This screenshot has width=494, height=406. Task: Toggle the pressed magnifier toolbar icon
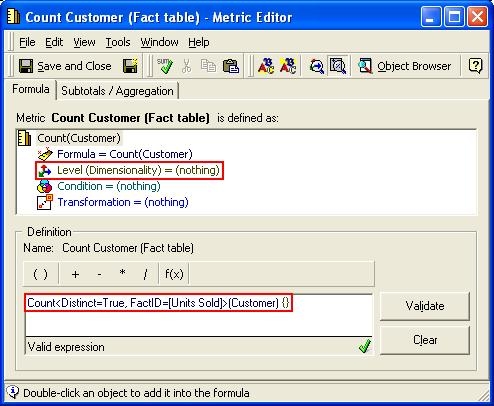(338, 66)
